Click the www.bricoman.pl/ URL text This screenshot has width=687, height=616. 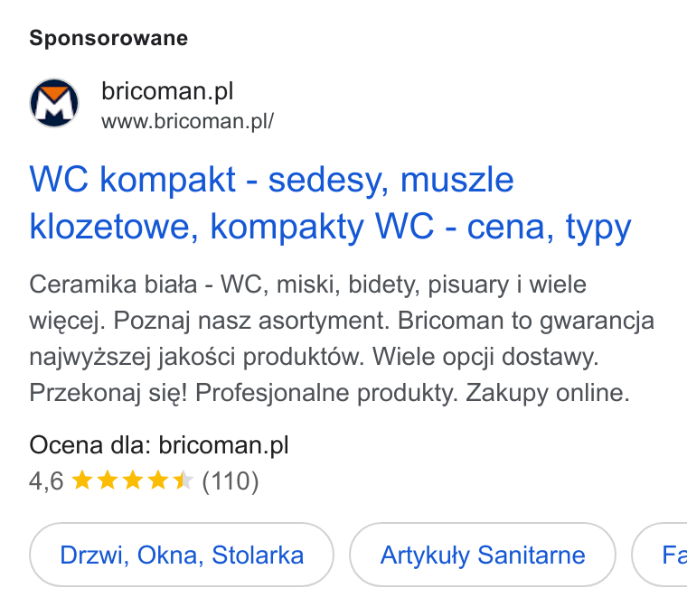pos(187,121)
